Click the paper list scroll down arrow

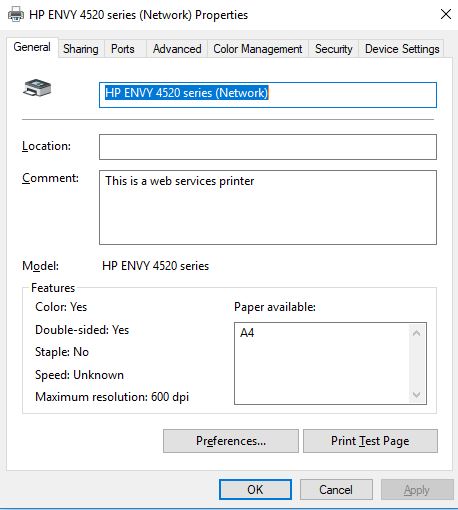click(416, 395)
